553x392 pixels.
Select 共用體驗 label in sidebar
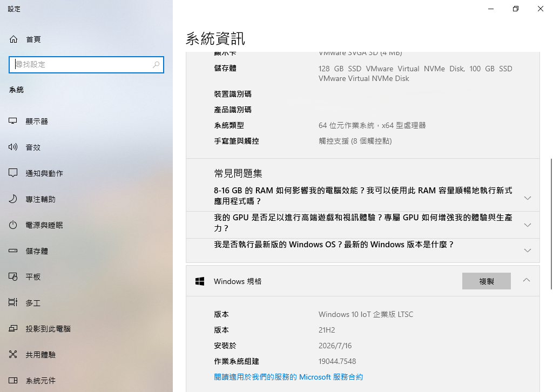pos(41,355)
